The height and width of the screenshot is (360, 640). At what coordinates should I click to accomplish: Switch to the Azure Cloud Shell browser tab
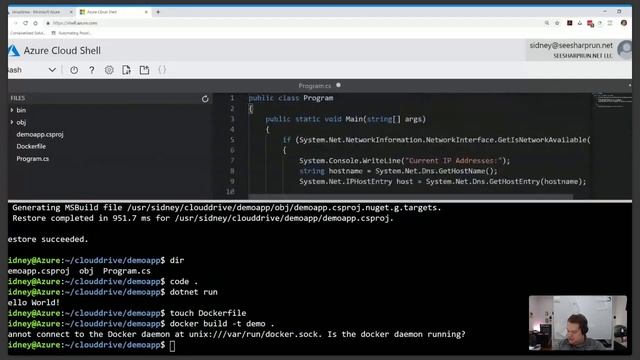[x=113, y=12]
